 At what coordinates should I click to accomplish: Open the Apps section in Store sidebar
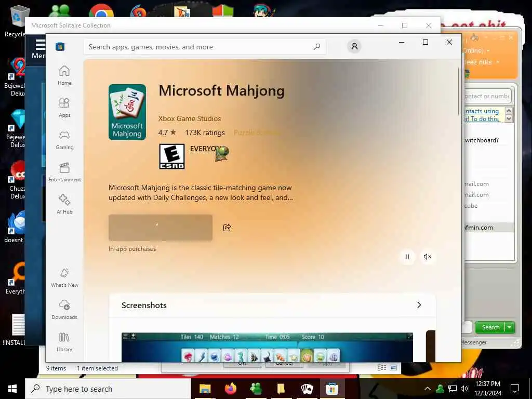coord(64,108)
